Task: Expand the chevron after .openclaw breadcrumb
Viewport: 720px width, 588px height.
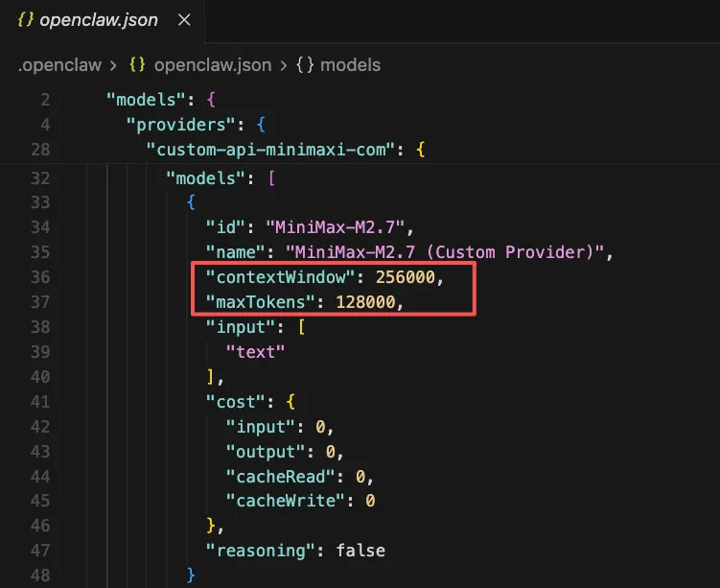Action: click(x=113, y=65)
